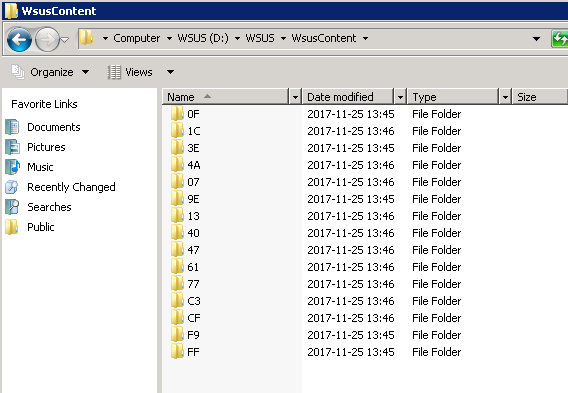Open Documents in Favorite Links
Image resolution: width=568 pixels, height=393 pixels.
coord(54,127)
